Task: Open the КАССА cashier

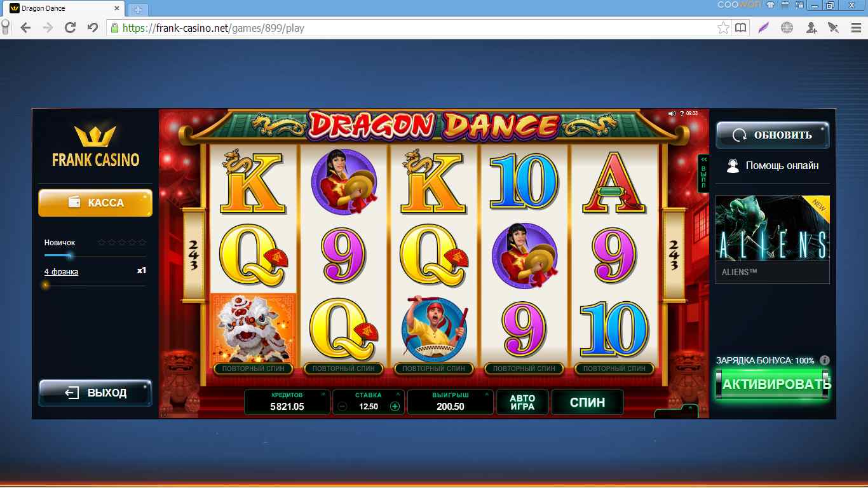Action: tap(95, 203)
